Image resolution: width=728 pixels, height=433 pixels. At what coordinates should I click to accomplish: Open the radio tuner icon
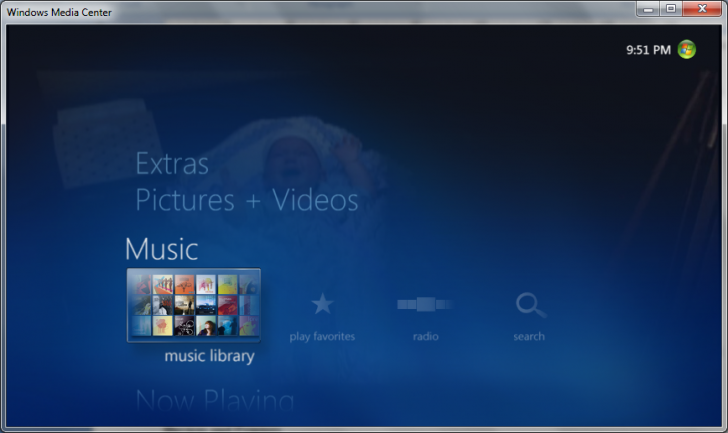(425, 304)
